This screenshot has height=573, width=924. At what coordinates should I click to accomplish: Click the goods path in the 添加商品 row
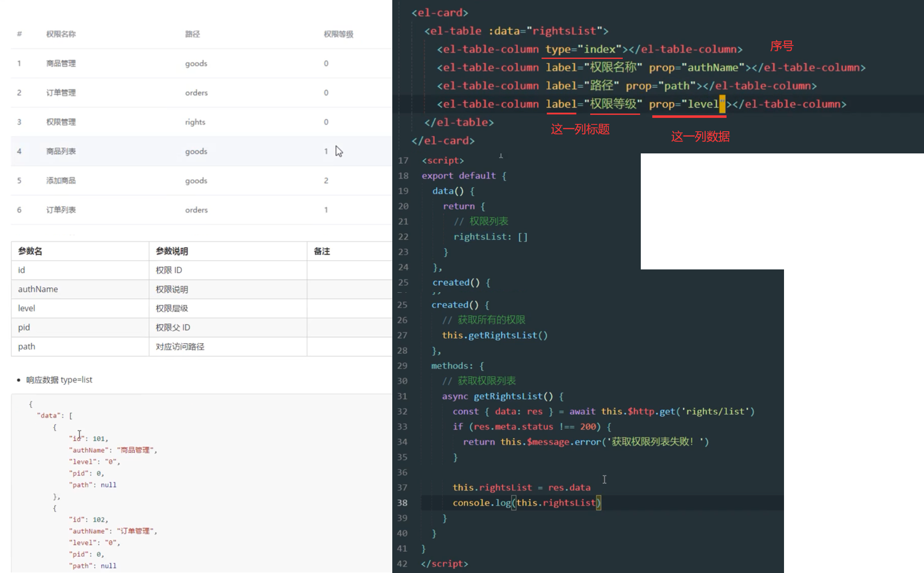click(196, 181)
